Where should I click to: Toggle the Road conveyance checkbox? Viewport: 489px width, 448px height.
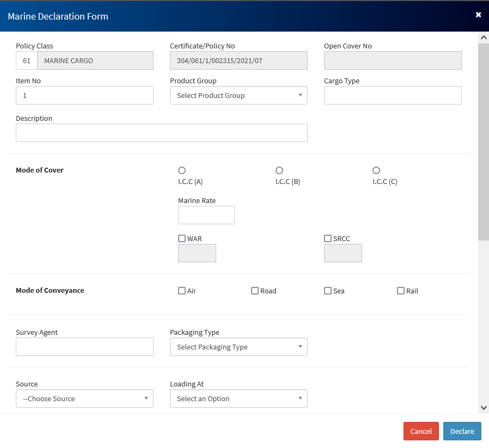255,291
